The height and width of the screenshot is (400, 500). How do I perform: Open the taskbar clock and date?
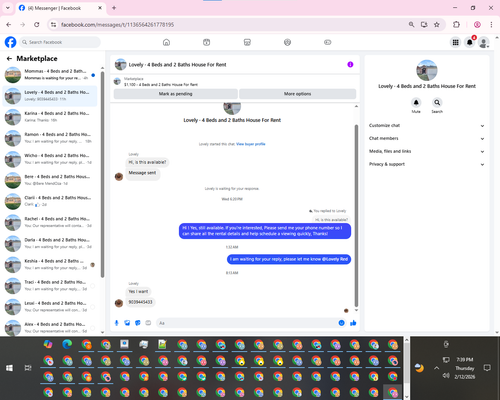point(465,368)
